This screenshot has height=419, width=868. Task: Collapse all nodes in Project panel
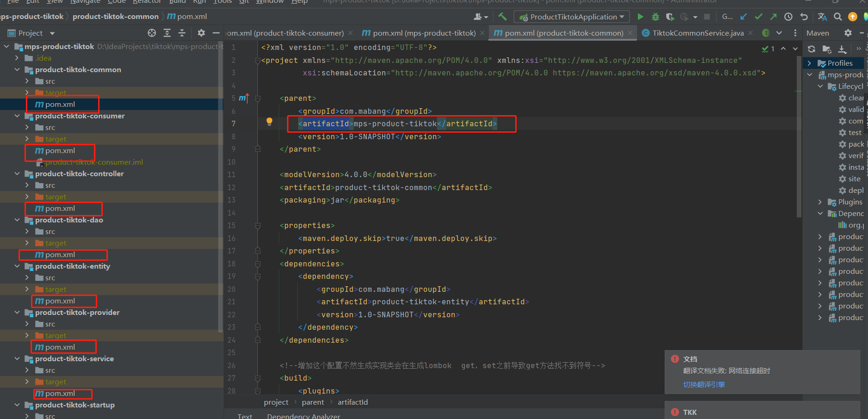pyautogui.click(x=182, y=33)
